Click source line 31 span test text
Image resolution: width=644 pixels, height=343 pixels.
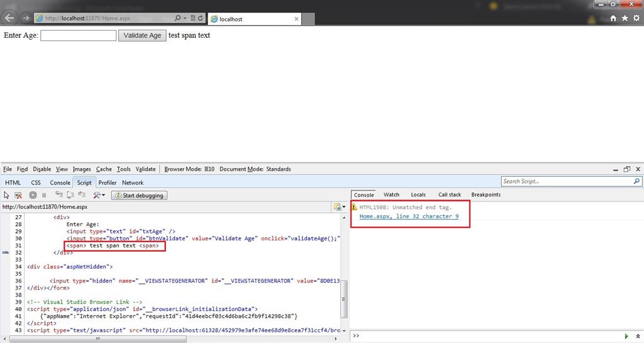[x=113, y=245]
